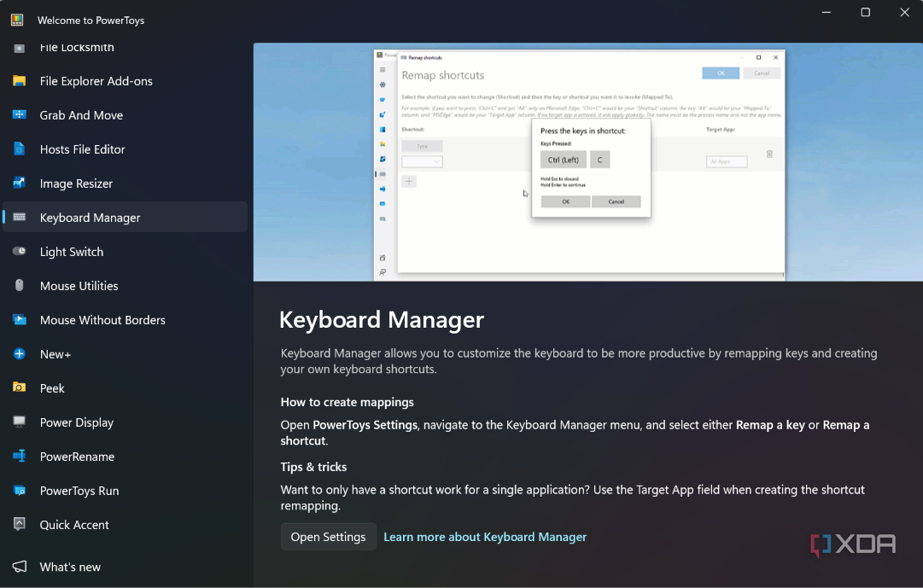923x588 pixels.
Task: Select PowerRename in the sidebar
Action: tap(125, 457)
